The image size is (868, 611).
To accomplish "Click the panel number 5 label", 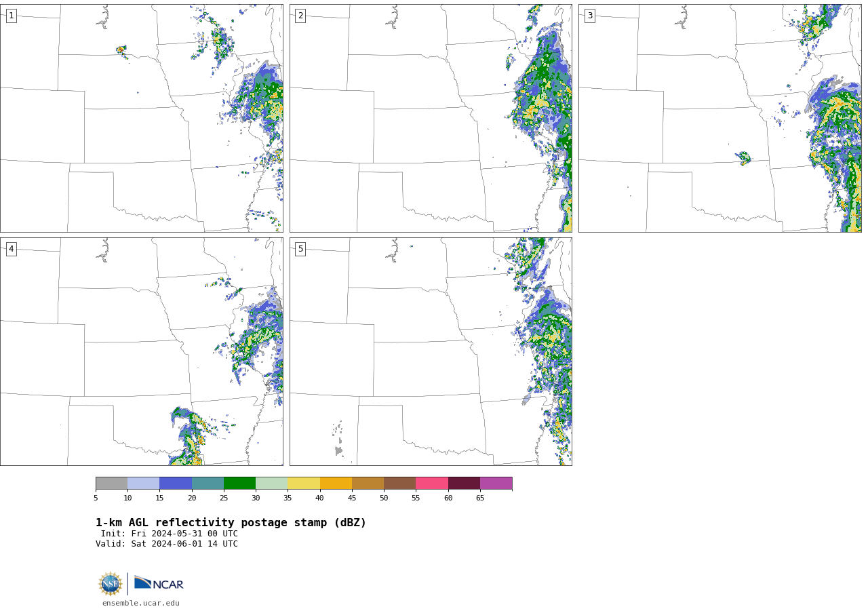I will pyautogui.click(x=300, y=249).
